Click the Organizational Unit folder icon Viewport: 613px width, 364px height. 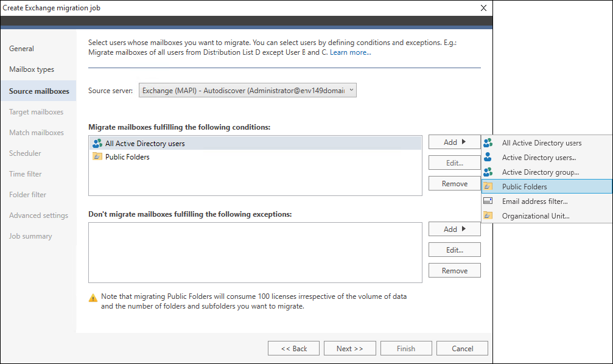488,215
